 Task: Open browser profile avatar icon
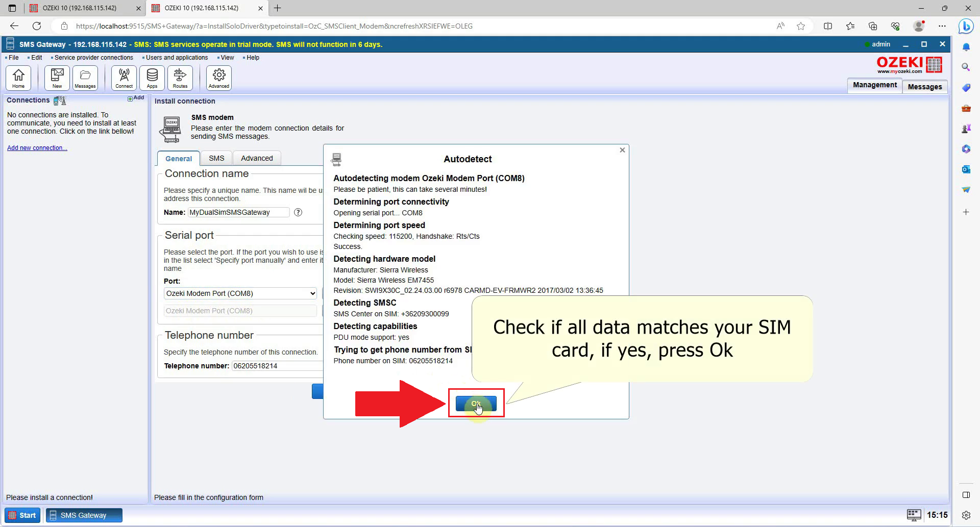pos(919,26)
